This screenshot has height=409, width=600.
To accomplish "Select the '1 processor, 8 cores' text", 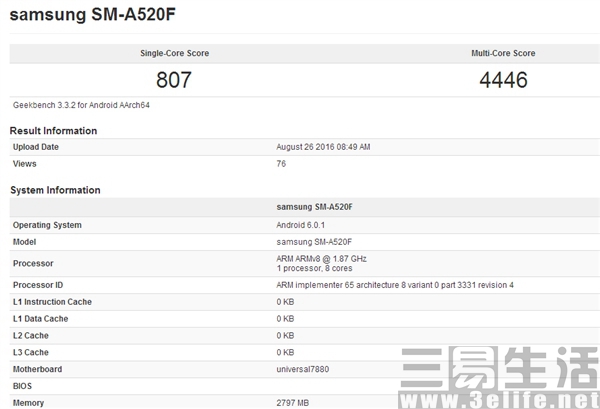I will coord(315,268).
